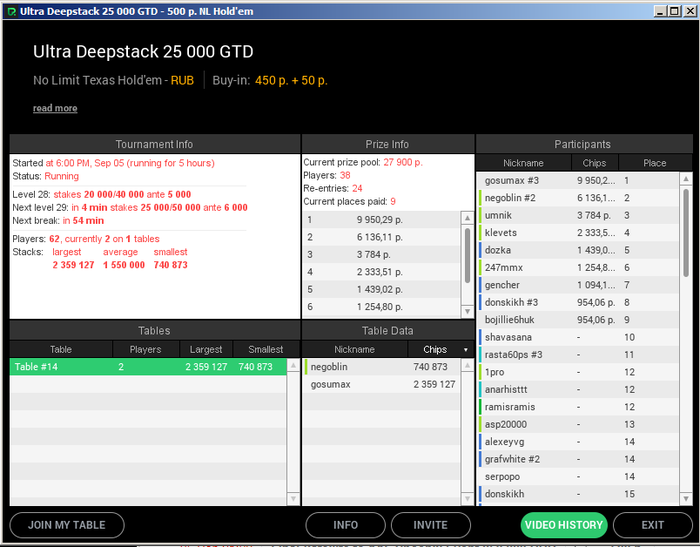Screen dimensions: 700x547
Task: Select participant 1pro
Action: tap(579, 372)
